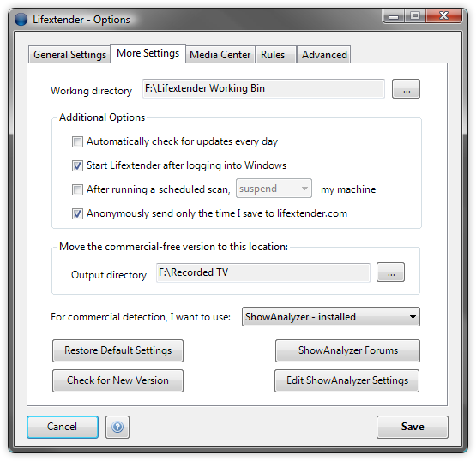
Task: Enable automatic daily update checks
Action: (77, 141)
